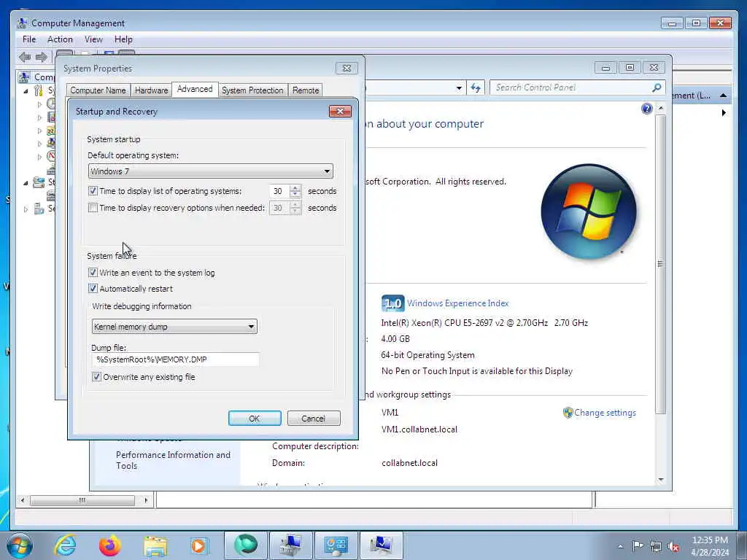Collapse the Actions pane header arrow

tap(723, 96)
